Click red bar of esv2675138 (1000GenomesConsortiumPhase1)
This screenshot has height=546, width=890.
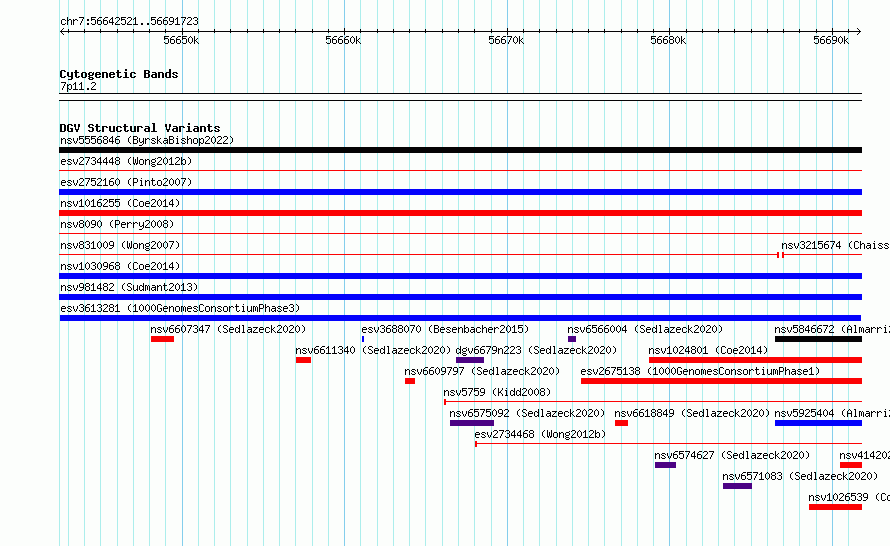click(x=721, y=381)
